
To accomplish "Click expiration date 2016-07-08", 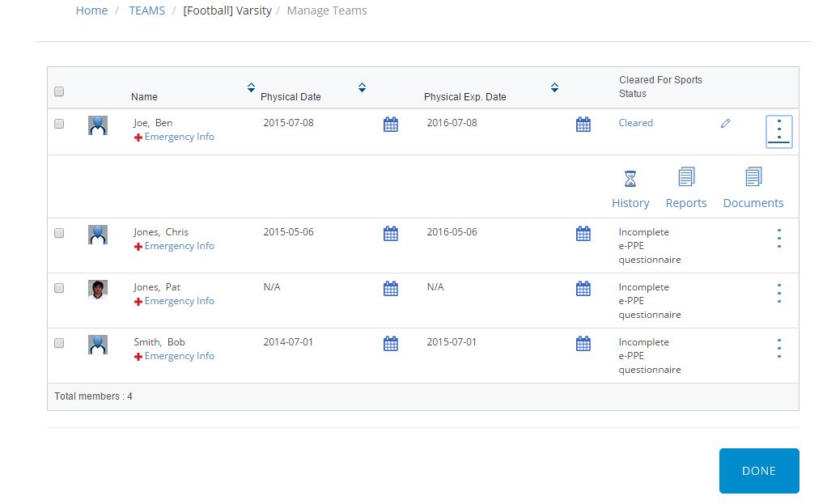I will point(452,123).
